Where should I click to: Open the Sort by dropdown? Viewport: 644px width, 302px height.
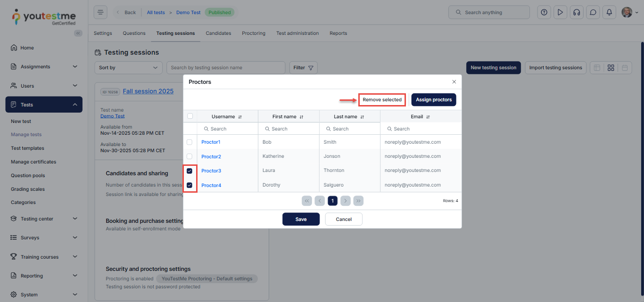coord(128,68)
